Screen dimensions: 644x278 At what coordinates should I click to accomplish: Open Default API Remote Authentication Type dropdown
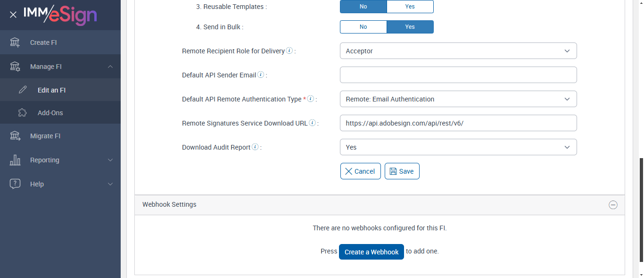[458, 99]
